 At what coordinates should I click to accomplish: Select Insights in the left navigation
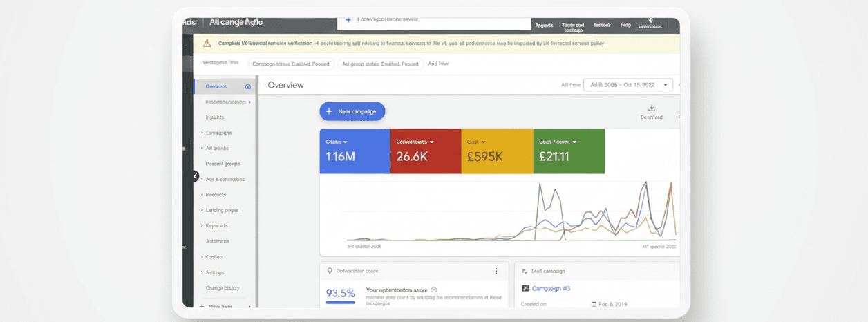click(x=214, y=117)
